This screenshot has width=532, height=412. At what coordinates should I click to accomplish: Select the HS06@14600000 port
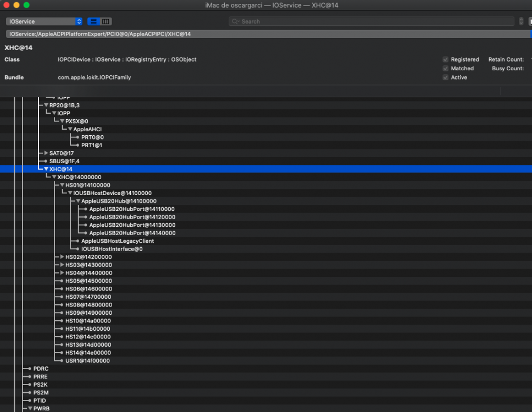(88, 289)
